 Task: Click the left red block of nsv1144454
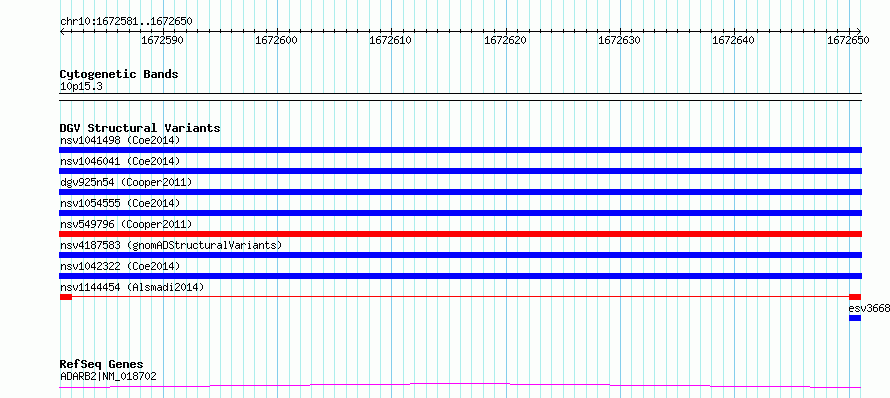click(66, 297)
